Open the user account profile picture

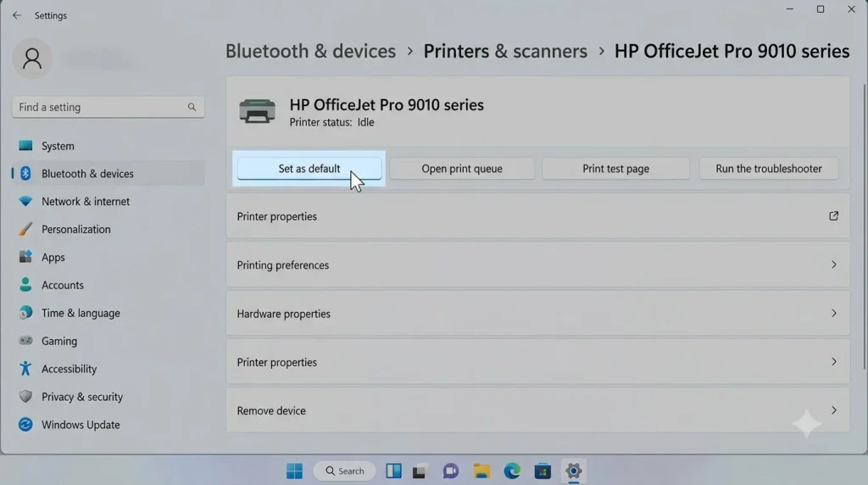pos(32,59)
